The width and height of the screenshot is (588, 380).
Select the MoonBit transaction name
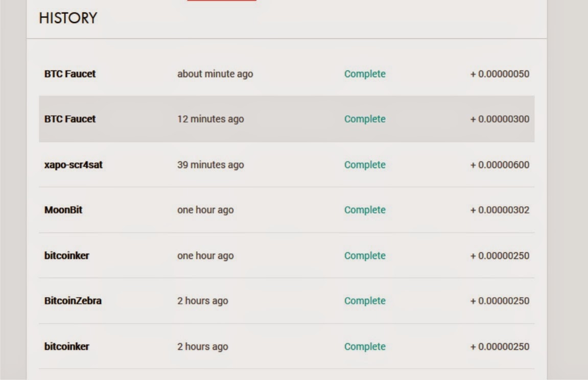click(63, 210)
